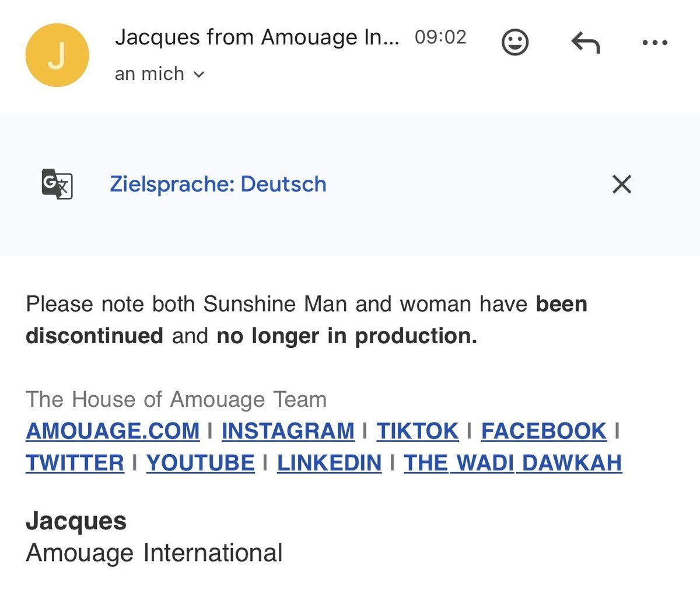Open the AMOUAGE.COM link

click(113, 431)
